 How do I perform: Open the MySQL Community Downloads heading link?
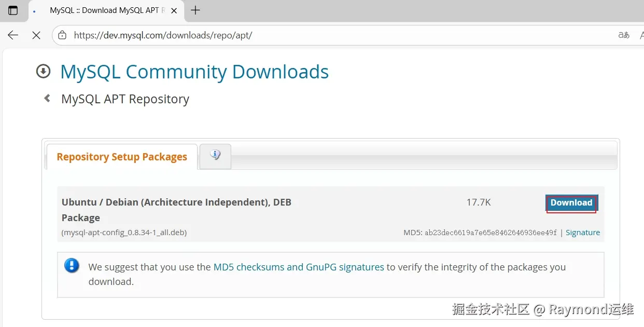(194, 72)
